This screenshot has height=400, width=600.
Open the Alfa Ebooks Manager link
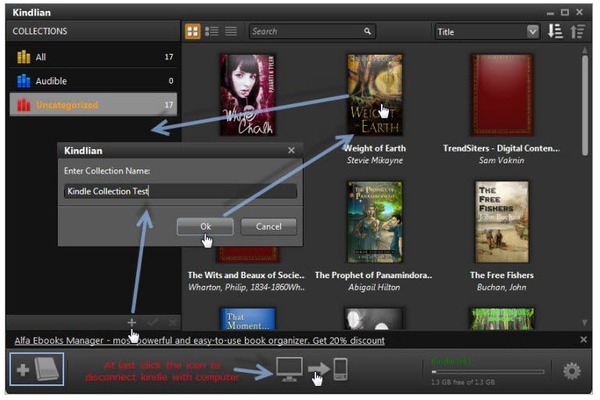[199, 340]
